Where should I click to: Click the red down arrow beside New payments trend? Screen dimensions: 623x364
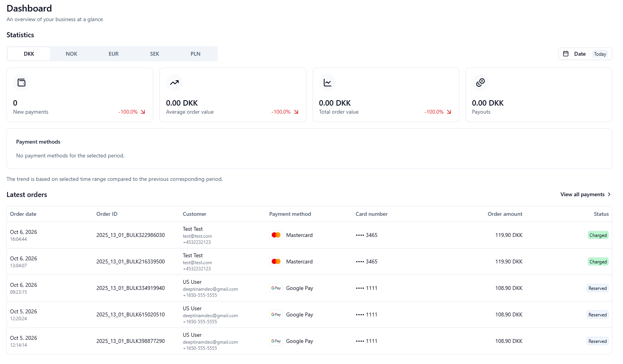point(143,112)
